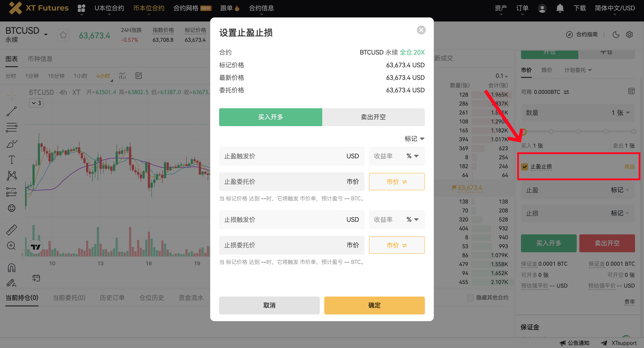
Task: Open the chart indicators icon
Action: pyautogui.click(x=122, y=76)
